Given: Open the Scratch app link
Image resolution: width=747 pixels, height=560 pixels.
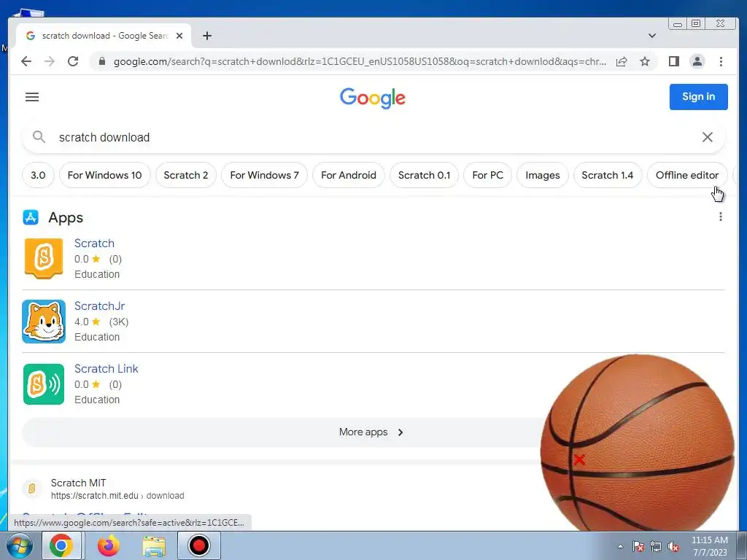Looking at the screenshot, I should pos(94,244).
